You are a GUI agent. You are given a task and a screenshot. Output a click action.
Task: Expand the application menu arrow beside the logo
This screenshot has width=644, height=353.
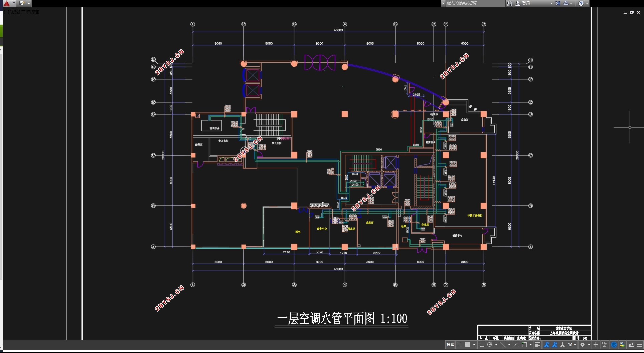point(14,3)
